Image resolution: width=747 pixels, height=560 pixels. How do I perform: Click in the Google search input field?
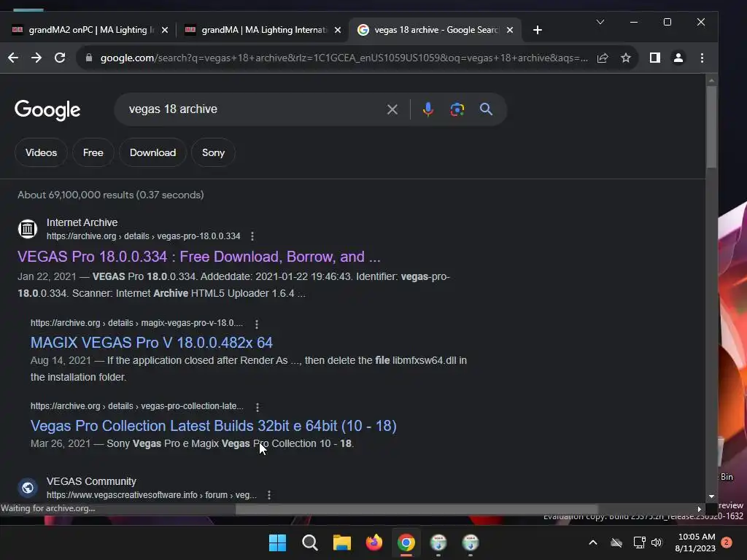pos(252,109)
